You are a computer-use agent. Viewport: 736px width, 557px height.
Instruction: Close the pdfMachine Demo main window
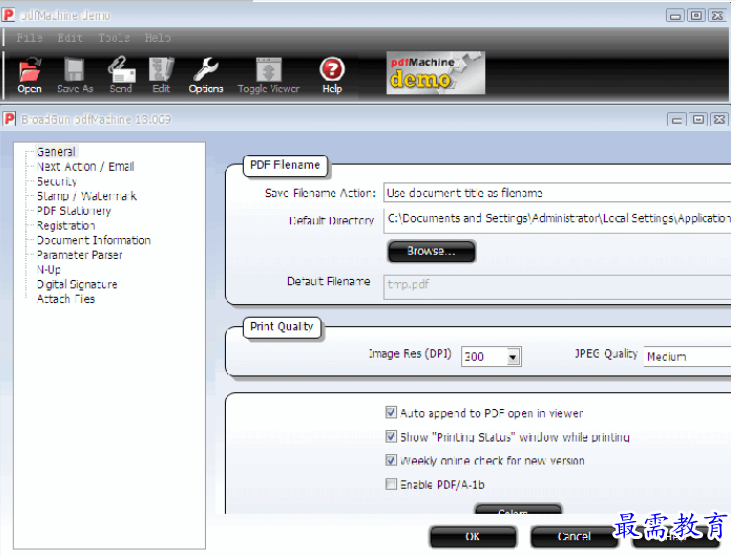tap(718, 15)
